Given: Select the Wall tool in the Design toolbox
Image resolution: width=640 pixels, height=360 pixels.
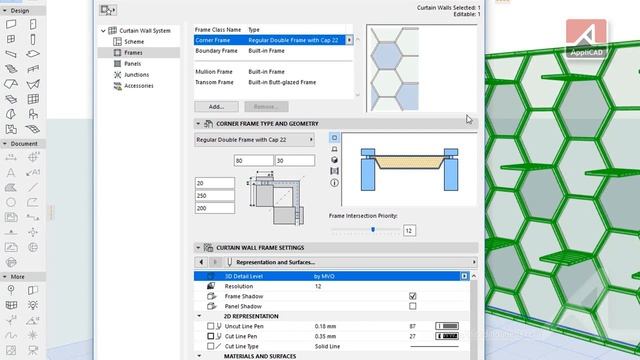Looking at the screenshot, I should coord(11,24).
